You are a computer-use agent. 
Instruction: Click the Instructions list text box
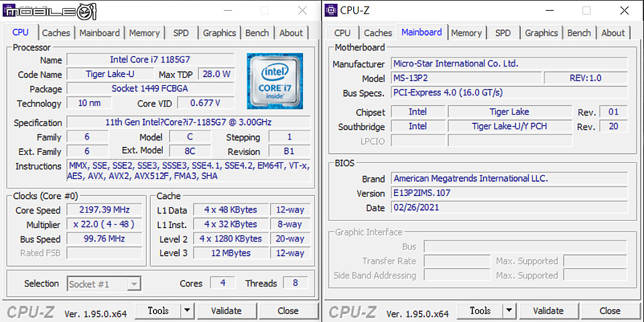click(188, 170)
